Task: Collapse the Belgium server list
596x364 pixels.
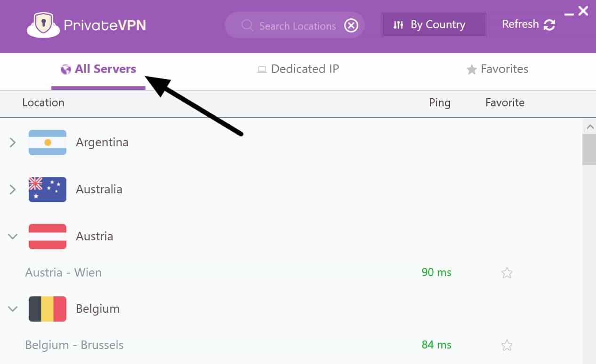Action: tap(13, 309)
